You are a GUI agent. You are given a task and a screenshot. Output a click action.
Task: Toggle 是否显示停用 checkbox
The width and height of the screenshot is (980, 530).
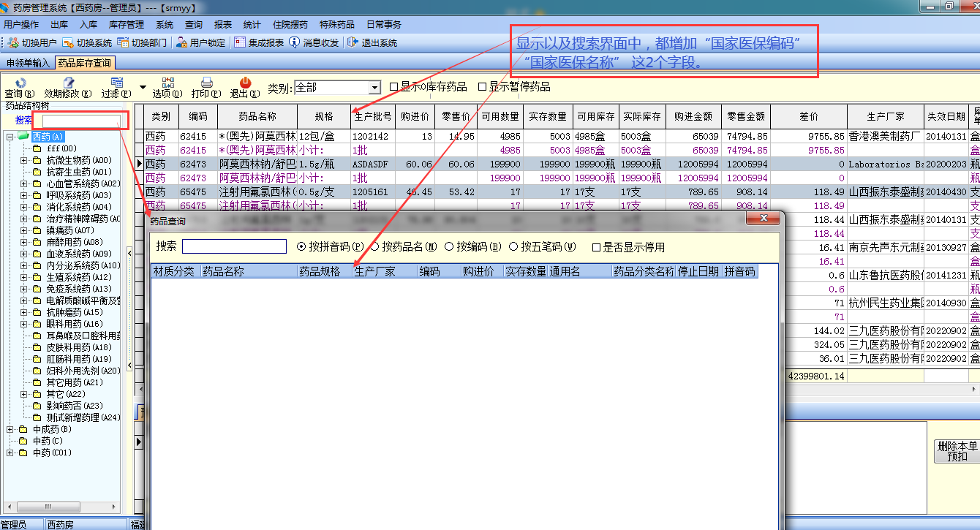pos(597,247)
